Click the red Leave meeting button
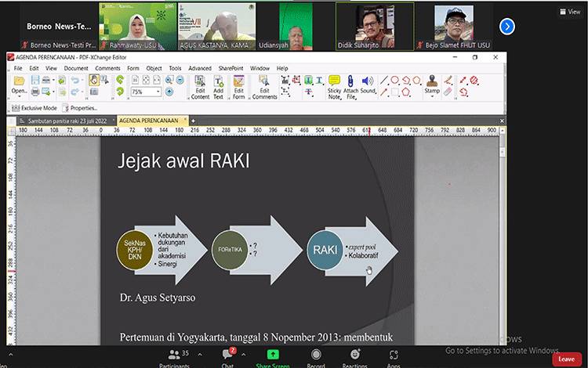 pyautogui.click(x=566, y=359)
